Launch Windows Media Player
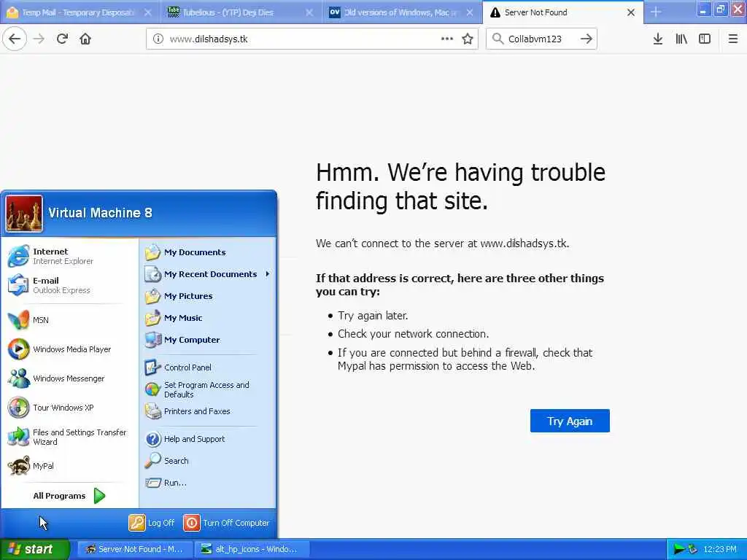This screenshot has width=747, height=560. 69,349
